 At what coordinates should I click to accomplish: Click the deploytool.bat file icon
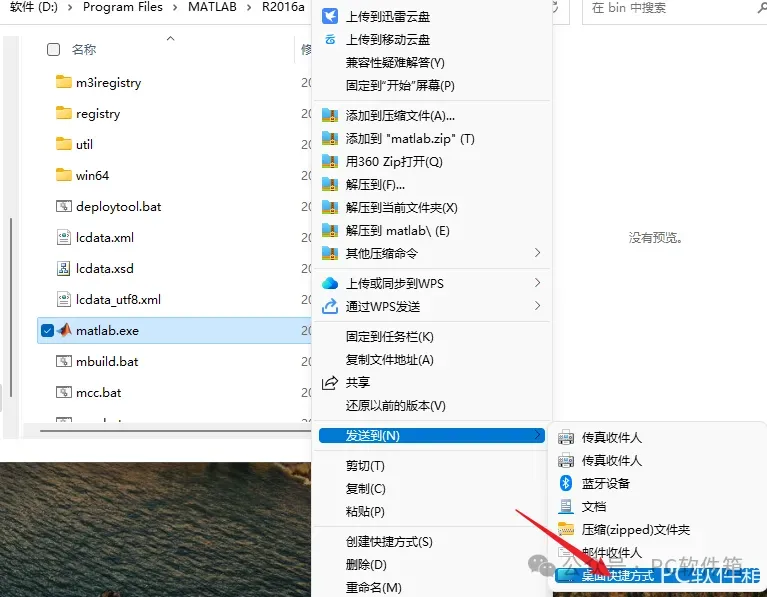64,206
